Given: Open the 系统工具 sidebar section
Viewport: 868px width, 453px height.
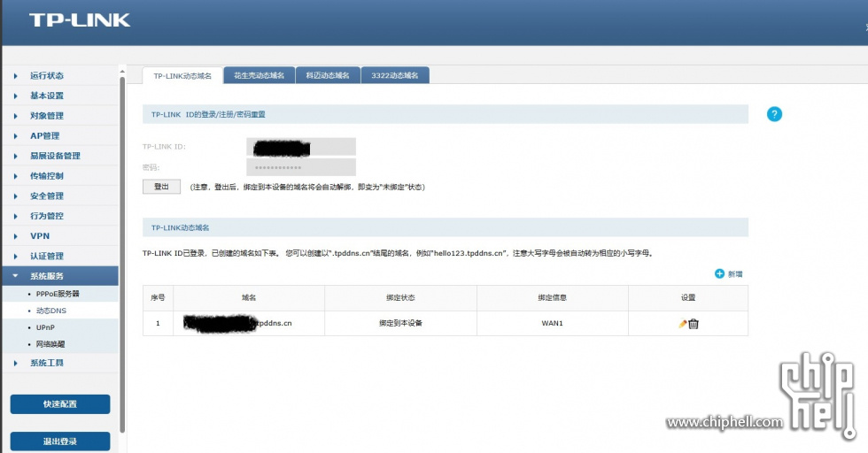Looking at the screenshot, I should pos(60,363).
